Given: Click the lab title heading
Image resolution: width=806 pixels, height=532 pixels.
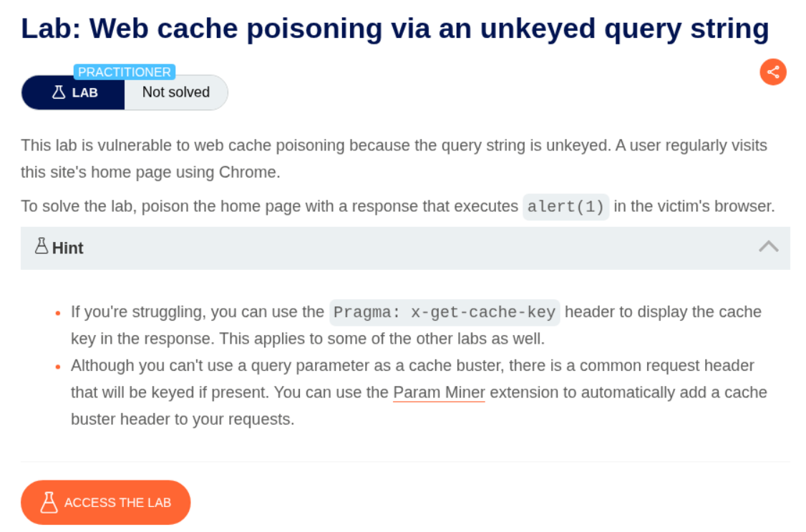Looking at the screenshot, I should [394, 29].
